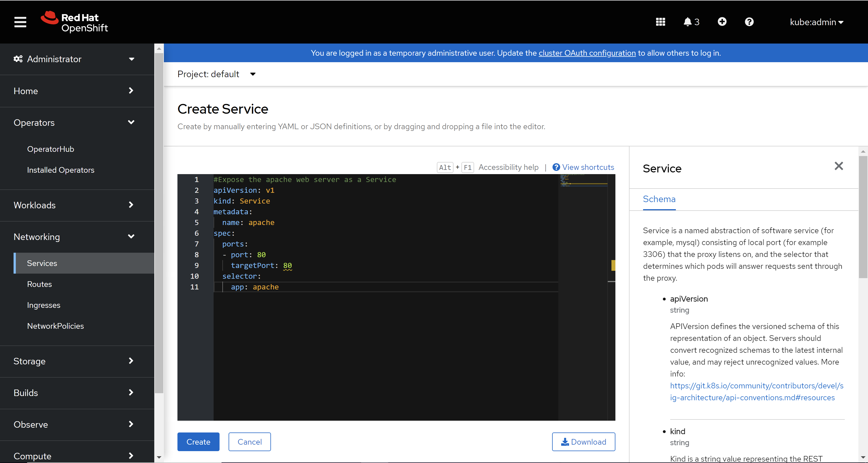The width and height of the screenshot is (868, 463).
Task: Follow the cluster OAuth configuration link
Action: tap(587, 53)
